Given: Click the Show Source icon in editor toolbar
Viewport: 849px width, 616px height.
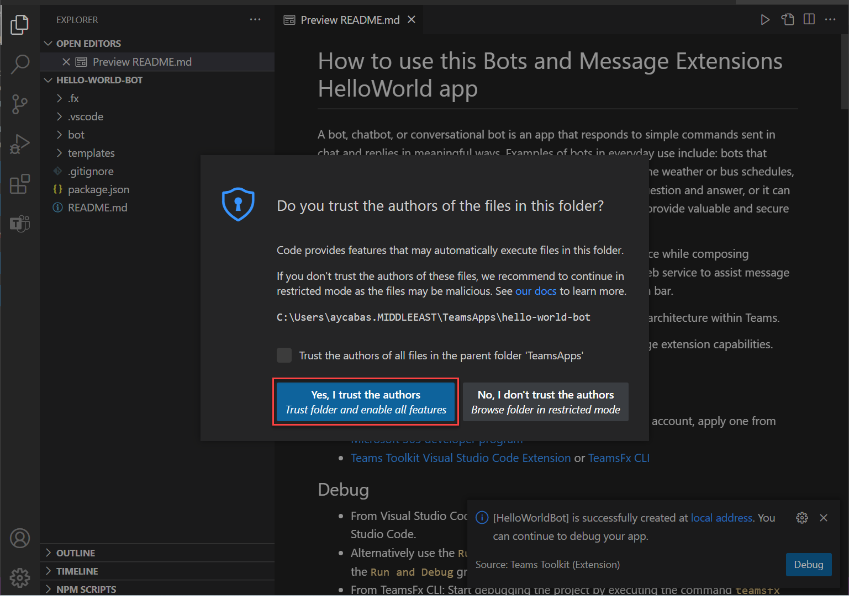Looking at the screenshot, I should 787,20.
